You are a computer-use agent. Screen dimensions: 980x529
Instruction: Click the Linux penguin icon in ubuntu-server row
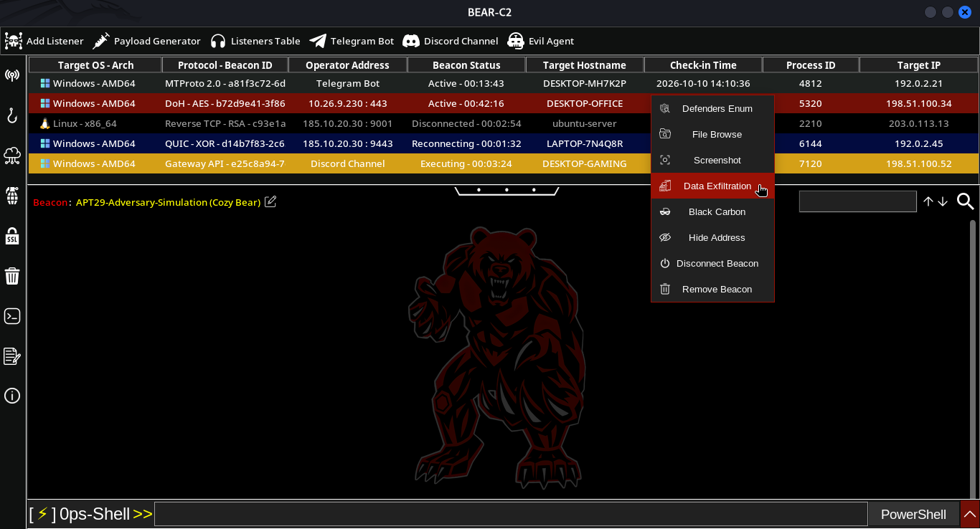pos(44,123)
